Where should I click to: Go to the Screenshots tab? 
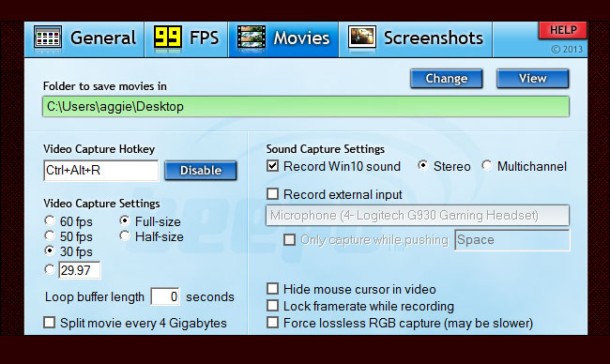[416, 39]
